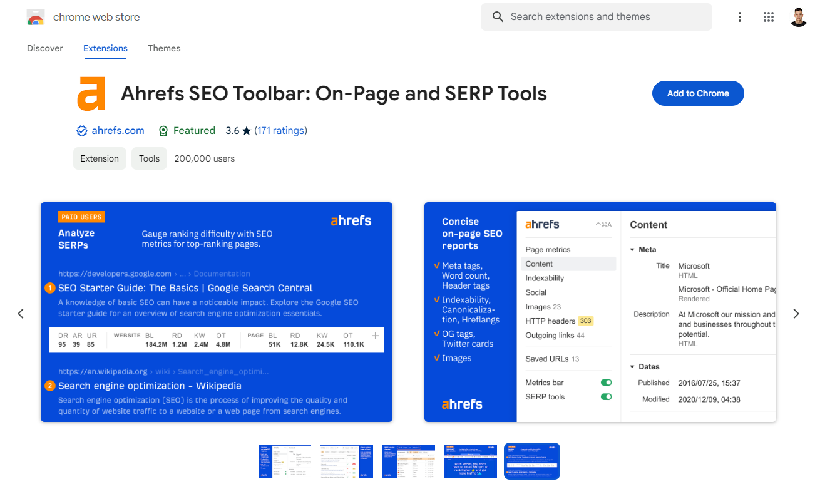Open Images 23 in Ahrefs panel
Image resolution: width=815 pixels, height=504 pixels.
click(x=543, y=307)
